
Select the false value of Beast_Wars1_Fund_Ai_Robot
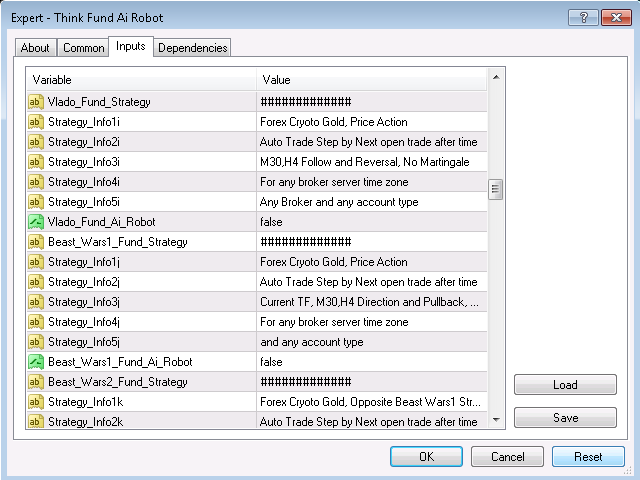click(271, 362)
